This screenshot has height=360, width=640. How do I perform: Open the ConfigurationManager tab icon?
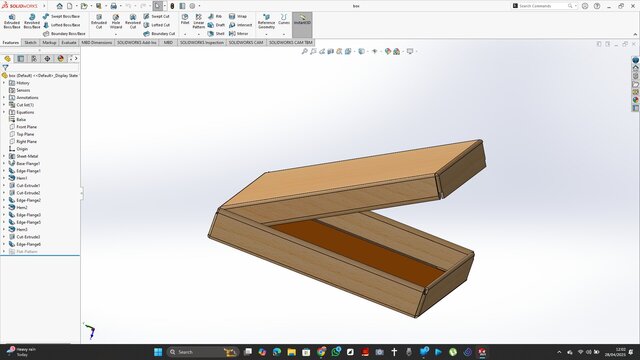click(x=34, y=59)
